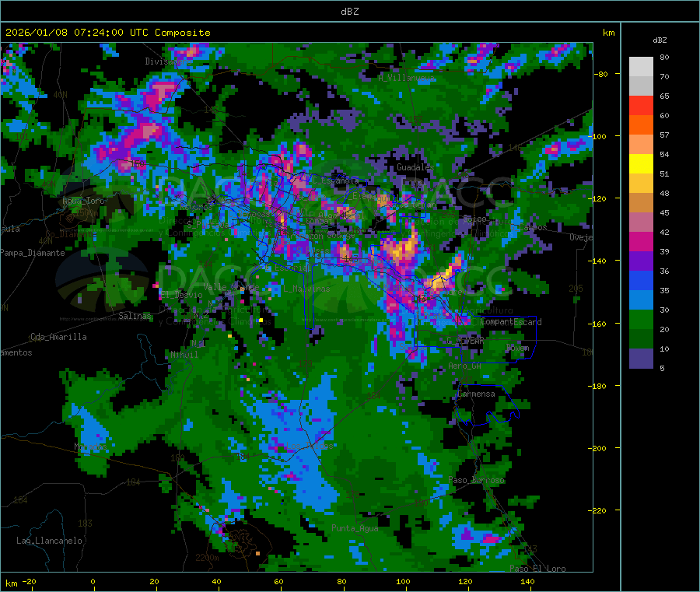This screenshot has width=700, height=592.
Task: Select the CompantEscard label
Action: [x=511, y=322]
